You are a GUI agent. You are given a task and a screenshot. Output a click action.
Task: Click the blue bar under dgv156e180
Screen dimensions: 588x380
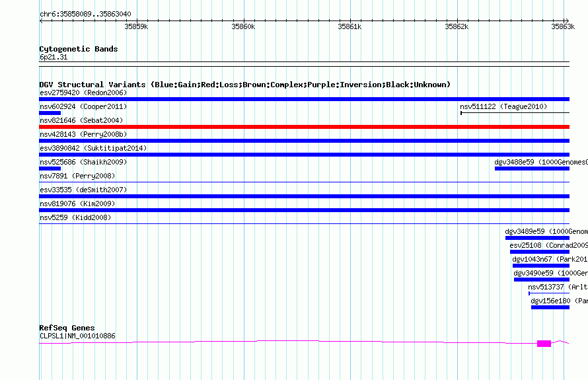[x=550, y=307]
